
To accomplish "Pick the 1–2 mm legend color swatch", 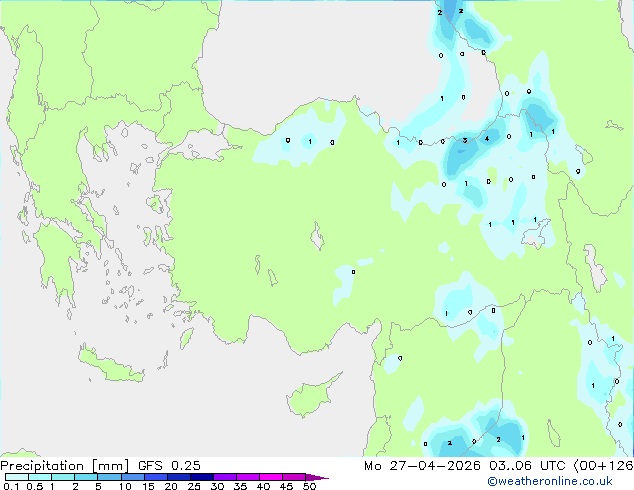I will point(63,477).
